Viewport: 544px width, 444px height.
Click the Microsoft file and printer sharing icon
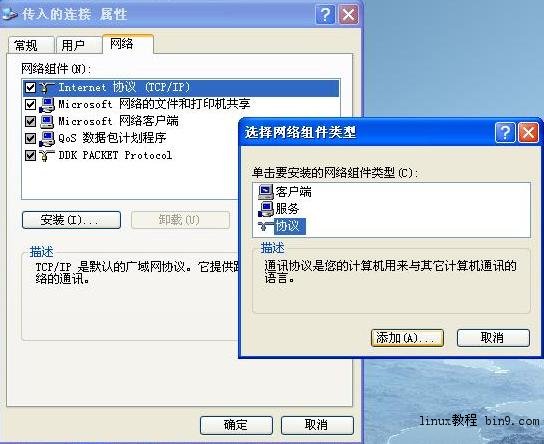click(x=47, y=105)
